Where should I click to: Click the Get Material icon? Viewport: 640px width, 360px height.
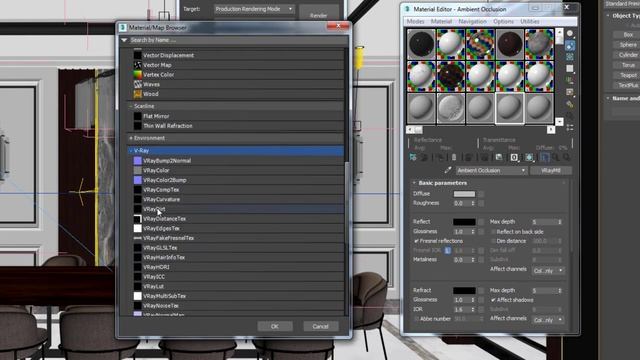(x=413, y=158)
